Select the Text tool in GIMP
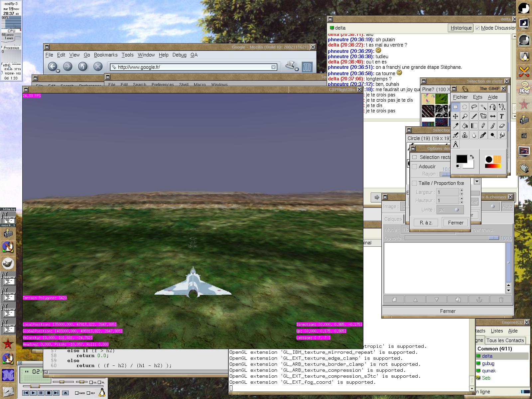Viewport: 532px width, 399px height. coord(502,116)
